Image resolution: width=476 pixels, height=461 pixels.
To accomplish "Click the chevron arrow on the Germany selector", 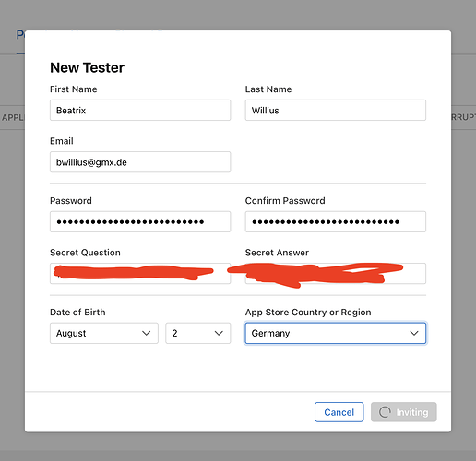I will tap(414, 333).
